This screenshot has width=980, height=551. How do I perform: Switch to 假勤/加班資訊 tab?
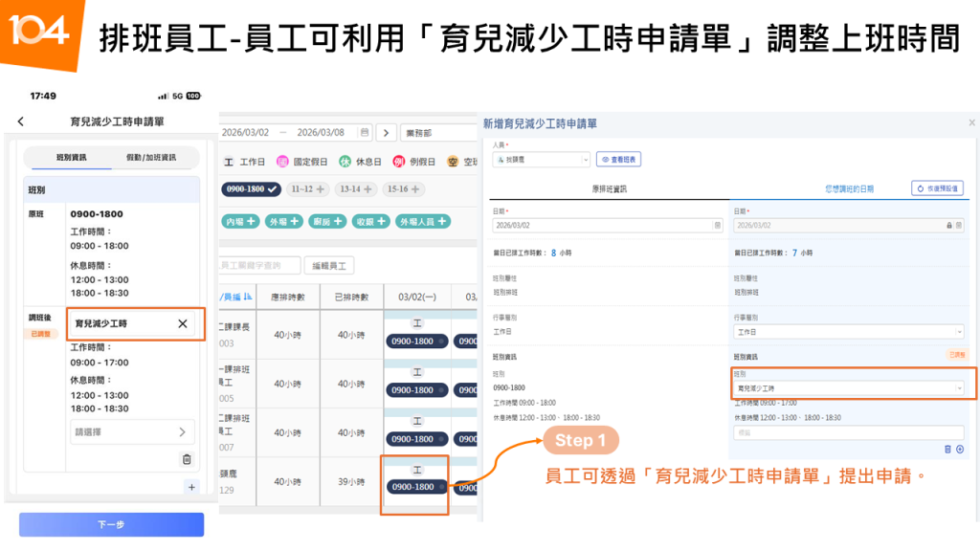tap(151, 157)
